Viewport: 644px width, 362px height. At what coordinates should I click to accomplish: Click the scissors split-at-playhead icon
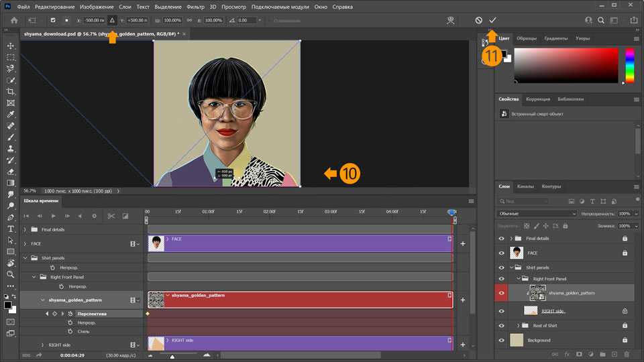[x=111, y=216]
